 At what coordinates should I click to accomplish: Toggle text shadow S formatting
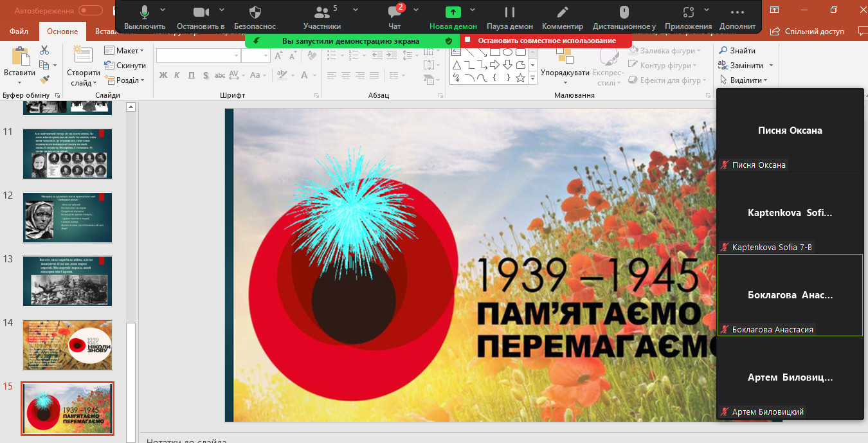(206, 76)
